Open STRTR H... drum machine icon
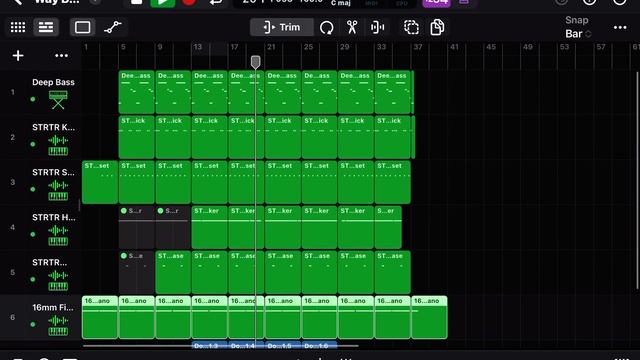Screen dimensions: 640x360 [x=58, y=236]
